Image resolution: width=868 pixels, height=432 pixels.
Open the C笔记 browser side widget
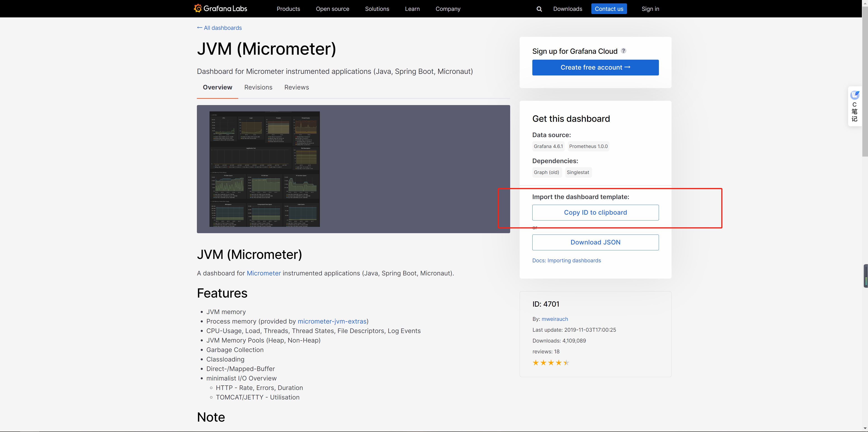pyautogui.click(x=854, y=106)
